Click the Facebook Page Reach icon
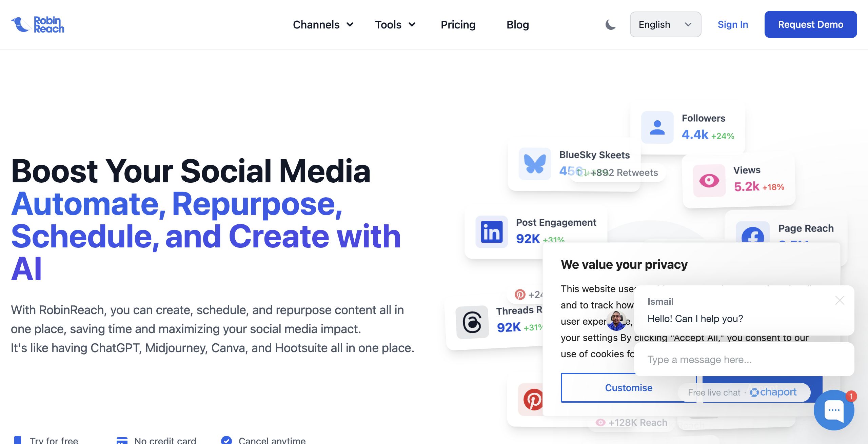The width and height of the screenshot is (868, 444). 752,234
